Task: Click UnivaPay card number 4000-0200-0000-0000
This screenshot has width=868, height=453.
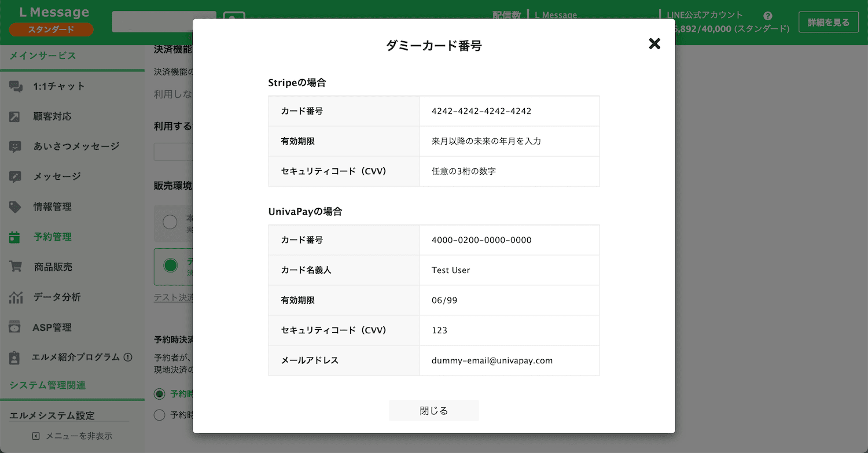Action: coord(481,240)
